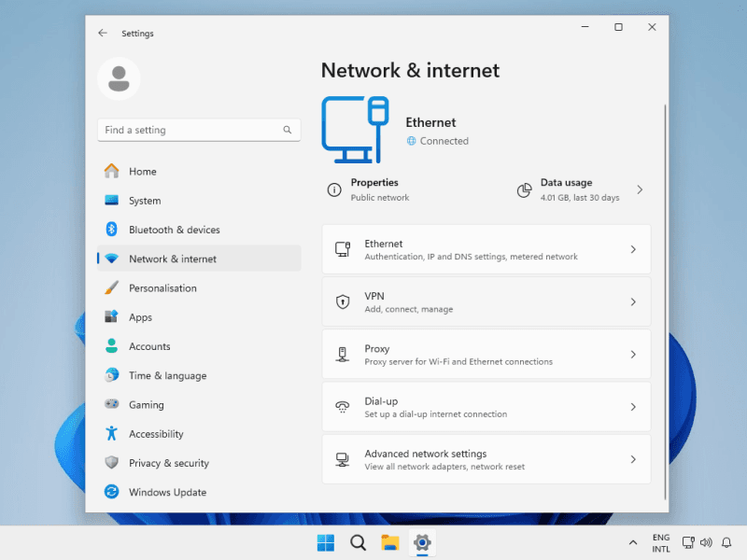Click the user profile avatar

click(119, 79)
